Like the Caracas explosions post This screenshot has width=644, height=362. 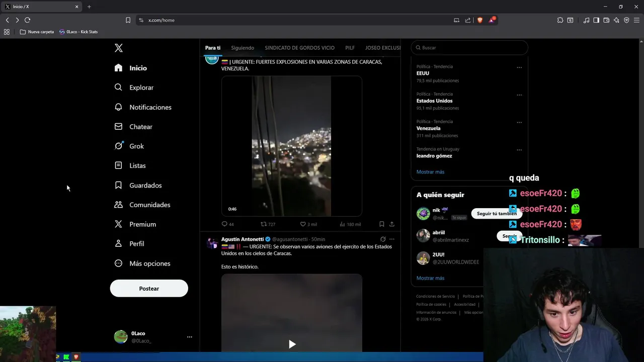tap(308, 224)
